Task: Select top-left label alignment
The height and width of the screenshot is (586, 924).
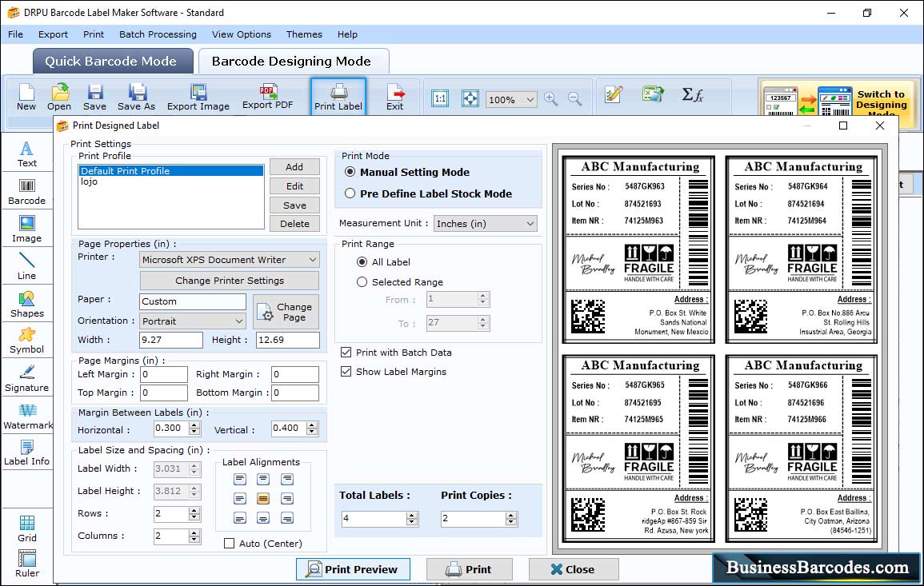Action: [x=239, y=480]
